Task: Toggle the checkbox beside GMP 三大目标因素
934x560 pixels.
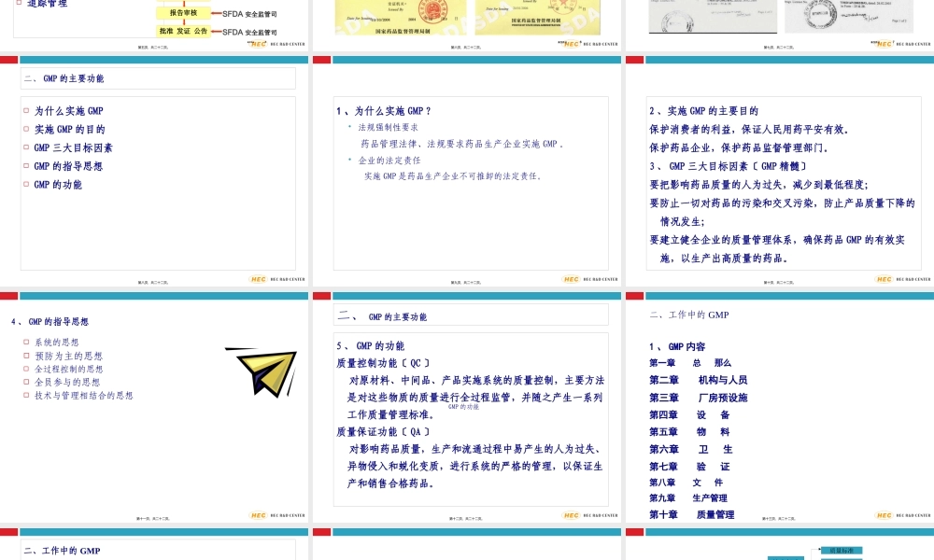Action: [x=26, y=148]
